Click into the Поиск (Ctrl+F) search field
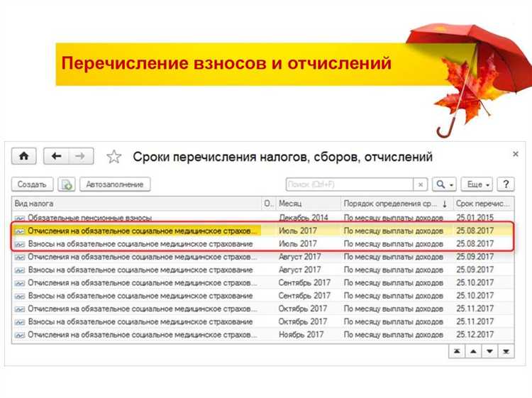This screenshot has height=398, width=532. point(350,184)
